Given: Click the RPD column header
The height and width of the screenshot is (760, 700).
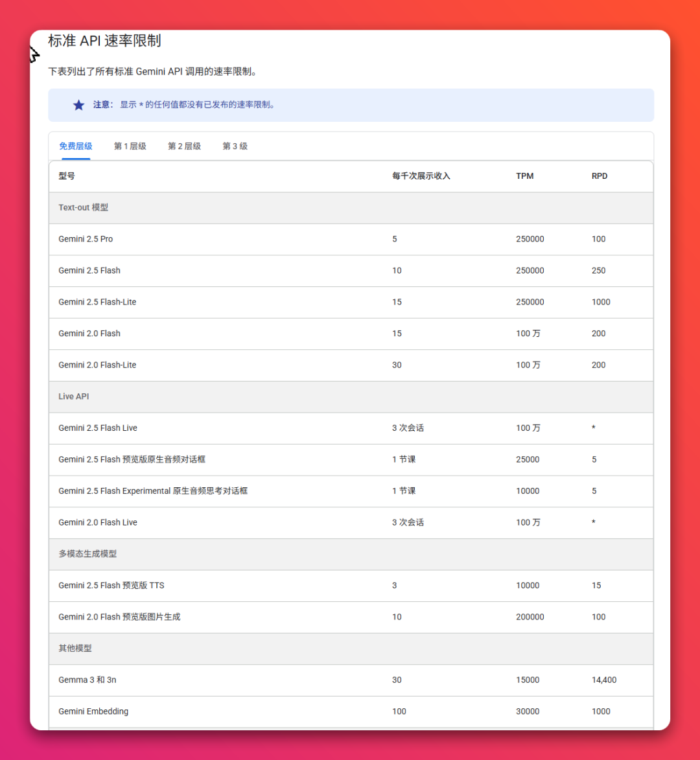Looking at the screenshot, I should [x=599, y=176].
